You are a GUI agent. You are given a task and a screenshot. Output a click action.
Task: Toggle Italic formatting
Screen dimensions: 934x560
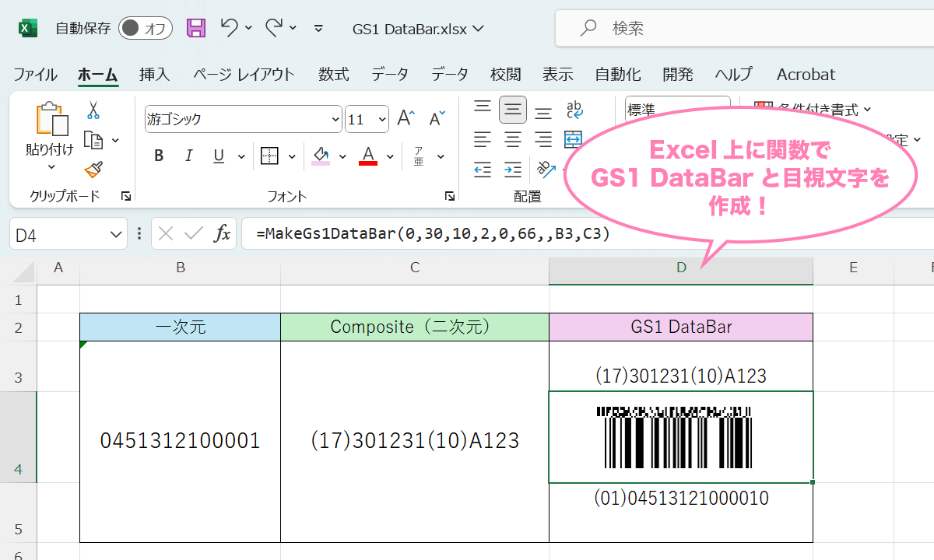pyautogui.click(x=188, y=156)
